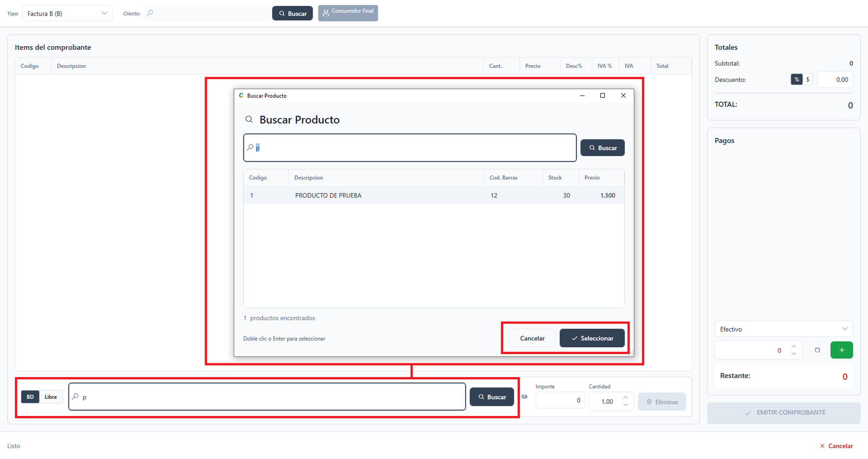Select the BD mode toggle
This screenshot has height=459, width=868.
coord(30,397)
